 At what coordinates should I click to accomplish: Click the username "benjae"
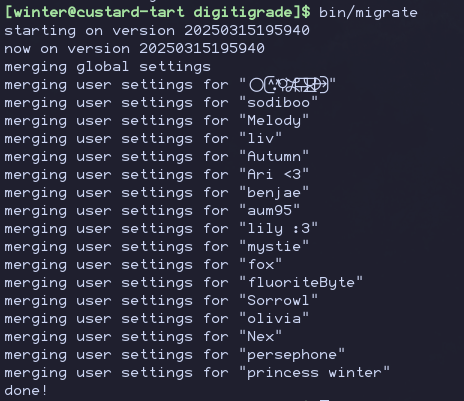pos(274,193)
